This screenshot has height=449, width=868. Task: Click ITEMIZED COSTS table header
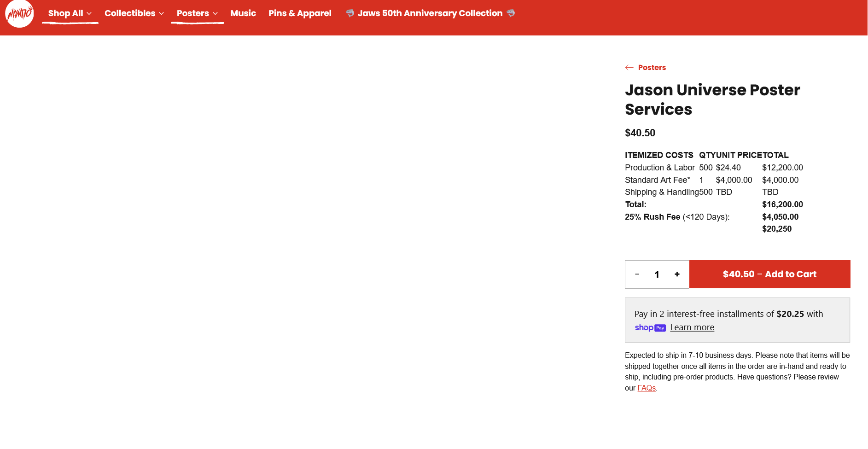[659, 155]
